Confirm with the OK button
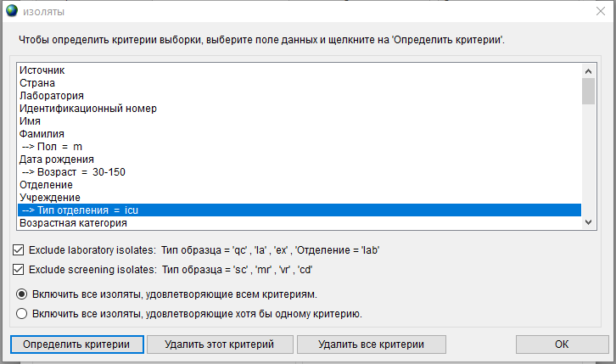The height and width of the screenshot is (364, 616). 563,344
